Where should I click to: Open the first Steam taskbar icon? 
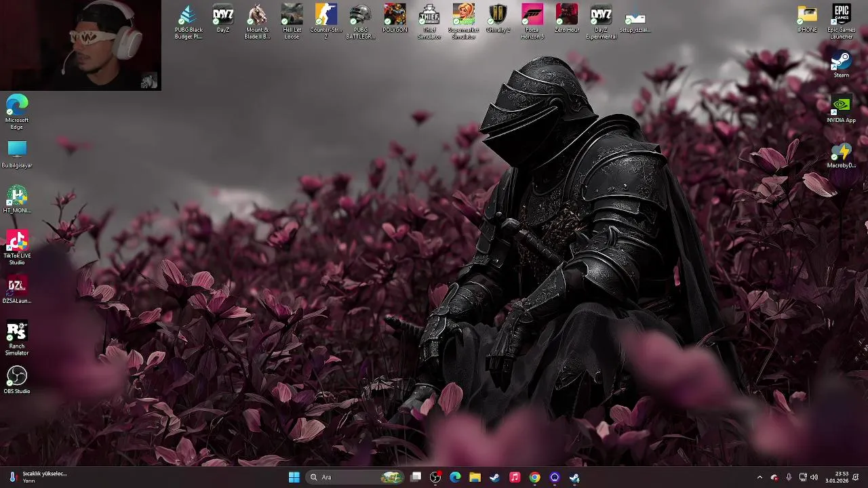[495, 477]
